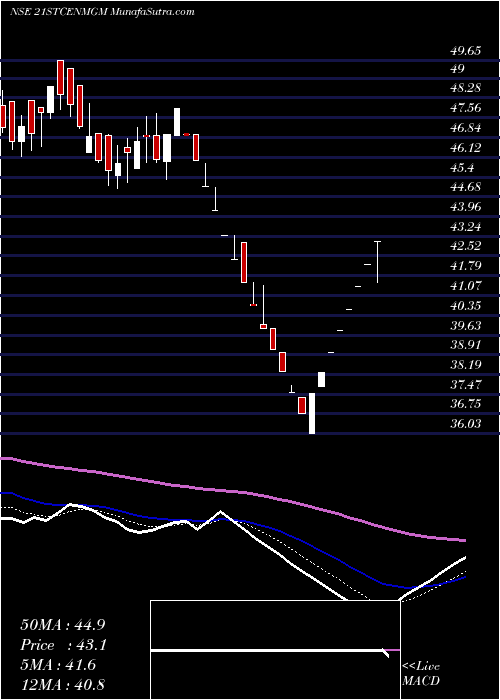The height and width of the screenshot is (700, 500).
Task: Click the 36.75 price axis label
Action: [465, 404]
